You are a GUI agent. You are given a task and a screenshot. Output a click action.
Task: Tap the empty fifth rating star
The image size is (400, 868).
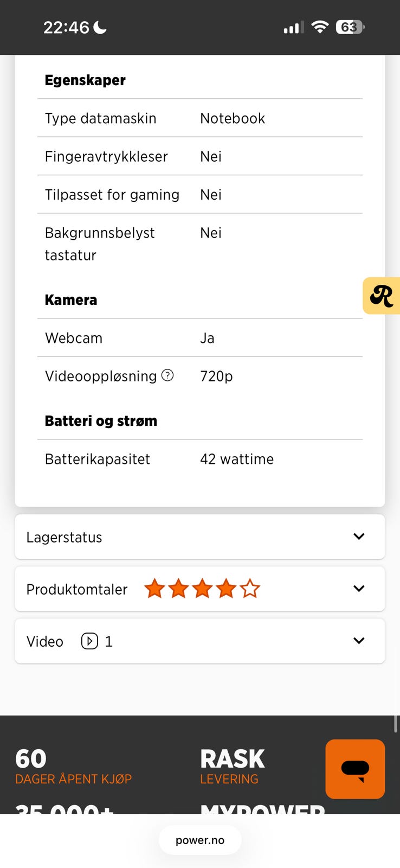[250, 589]
